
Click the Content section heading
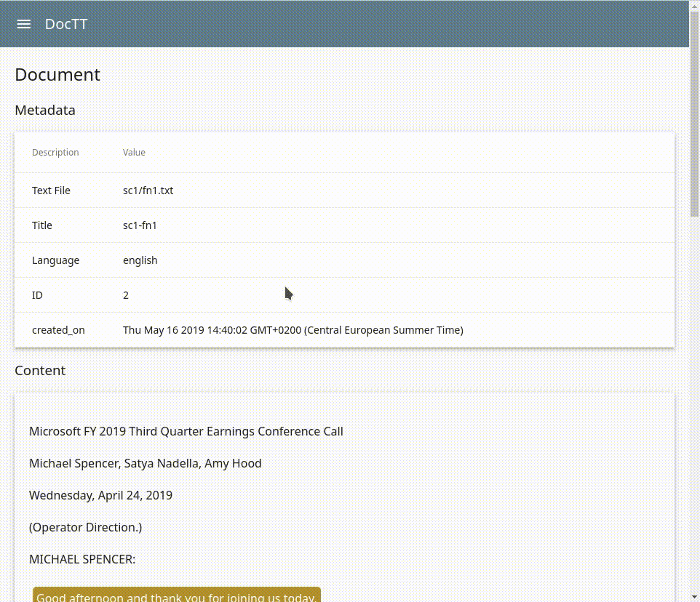(x=40, y=371)
